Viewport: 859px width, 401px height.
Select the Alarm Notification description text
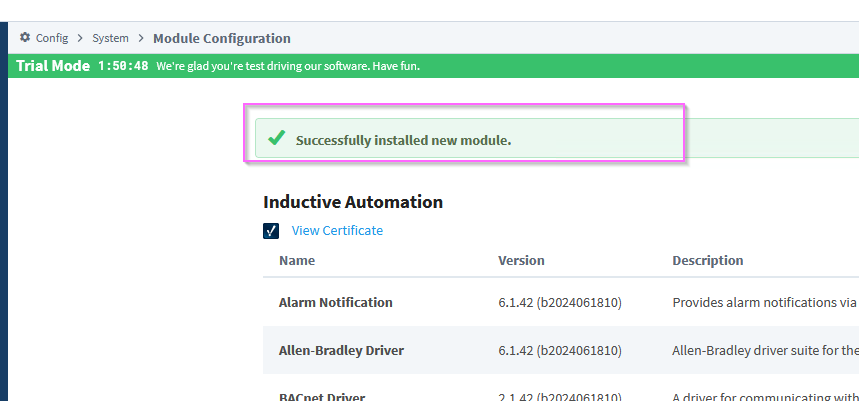tap(765, 302)
